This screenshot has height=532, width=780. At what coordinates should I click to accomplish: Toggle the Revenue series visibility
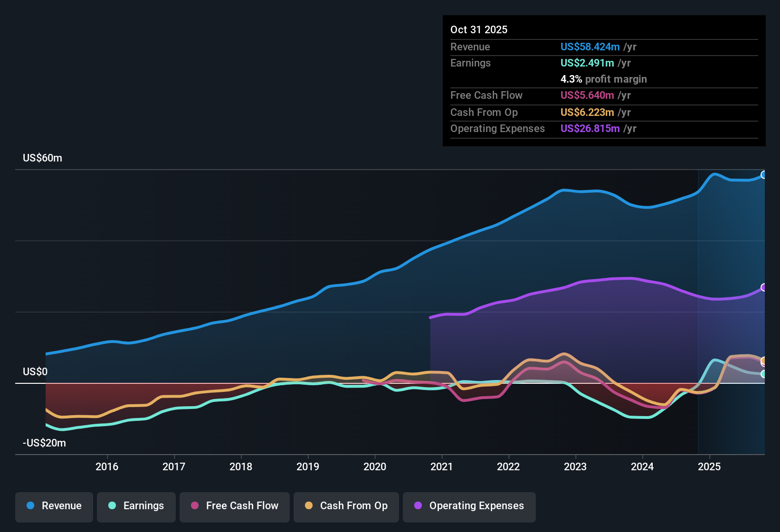click(54, 506)
